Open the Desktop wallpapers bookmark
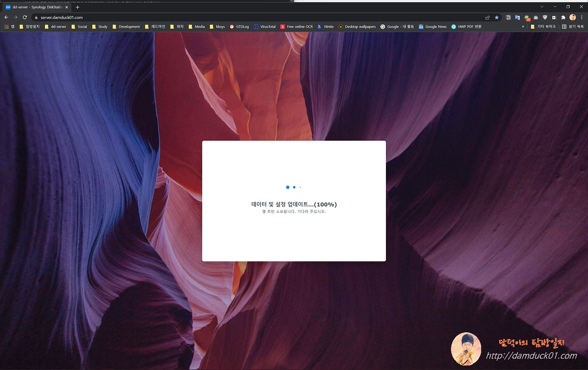Image resolution: width=588 pixels, height=370 pixels. point(357,26)
